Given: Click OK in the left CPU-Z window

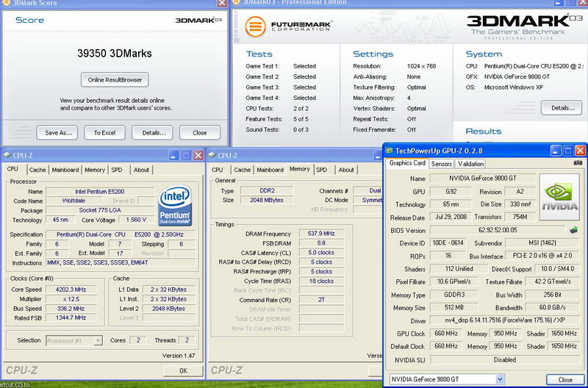Looking at the screenshot, I should (183, 370).
